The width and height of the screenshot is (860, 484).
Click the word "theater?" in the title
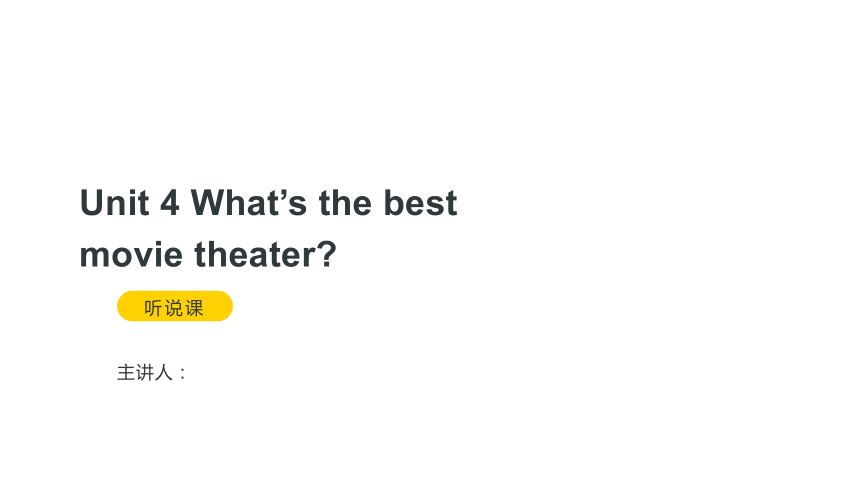point(265,255)
